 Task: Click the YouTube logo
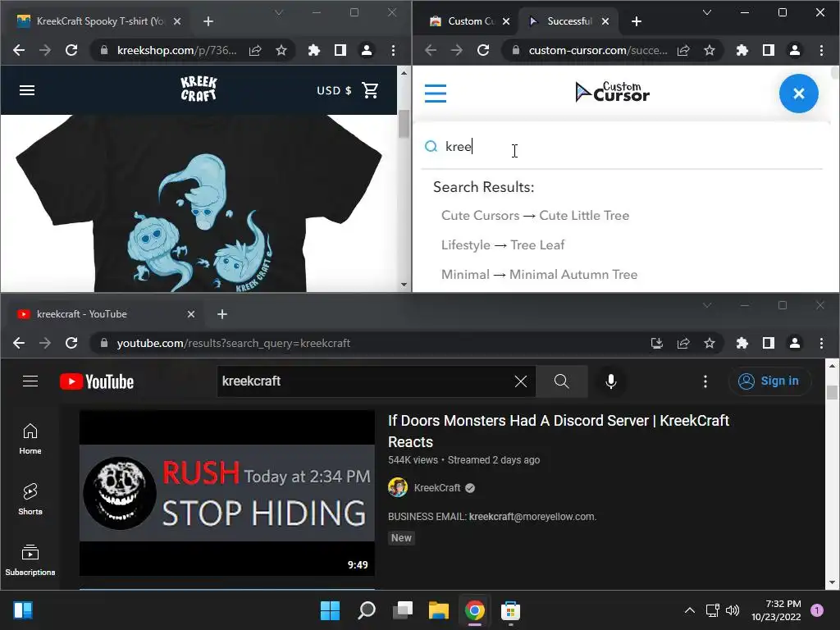tap(97, 381)
